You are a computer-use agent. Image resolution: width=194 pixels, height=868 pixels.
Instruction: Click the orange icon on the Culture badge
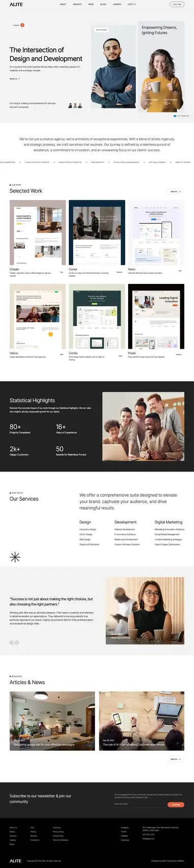(x=22, y=25)
